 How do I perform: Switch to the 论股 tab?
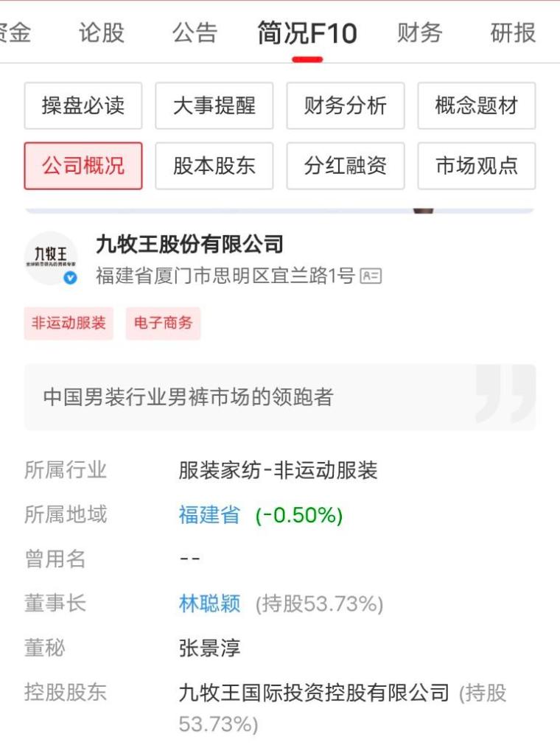tap(101, 32)
